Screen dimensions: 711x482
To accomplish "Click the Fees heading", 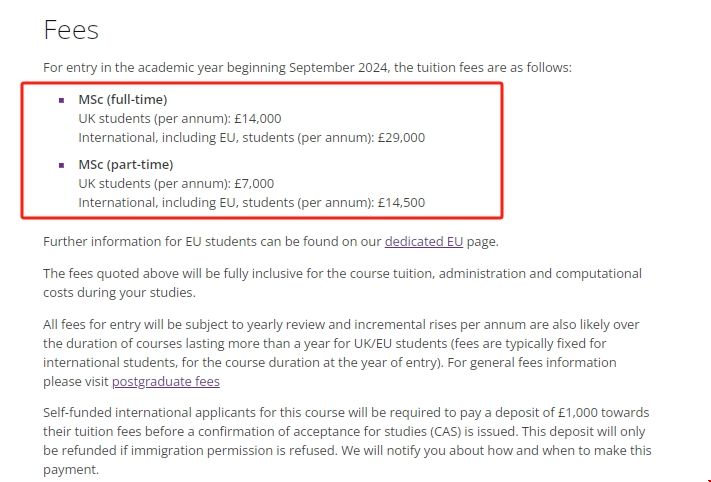I will coord(71,30).
